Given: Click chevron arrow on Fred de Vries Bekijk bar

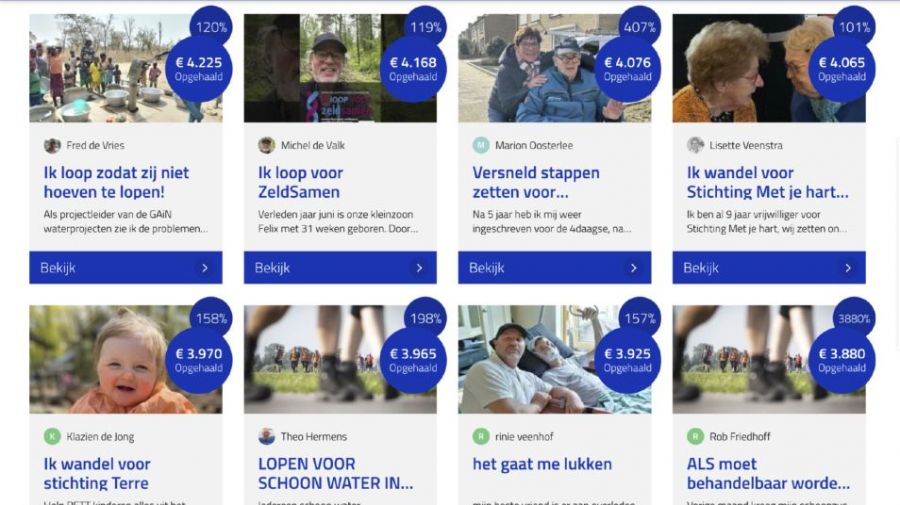Looking at the screenshot, I should tap(205, 268).
